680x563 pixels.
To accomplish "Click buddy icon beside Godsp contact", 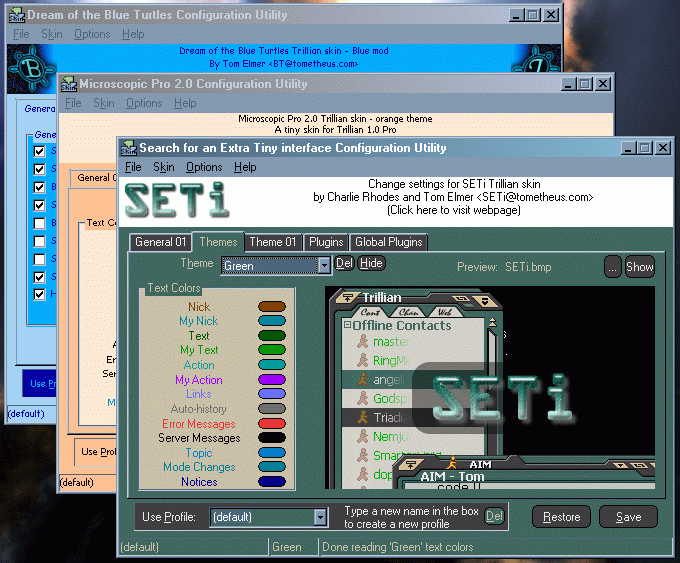I will click(x=362, y=398).
